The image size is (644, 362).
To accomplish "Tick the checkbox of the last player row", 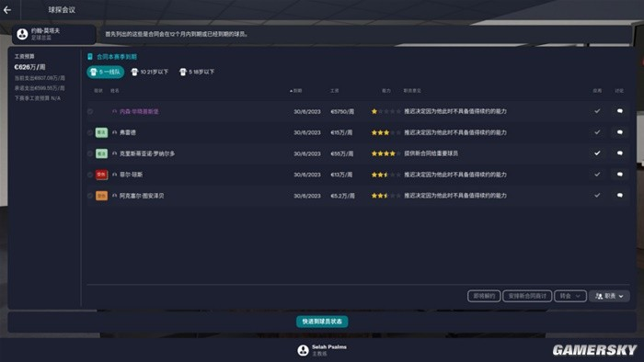I will pyautogui.click(x=90, y=196).
